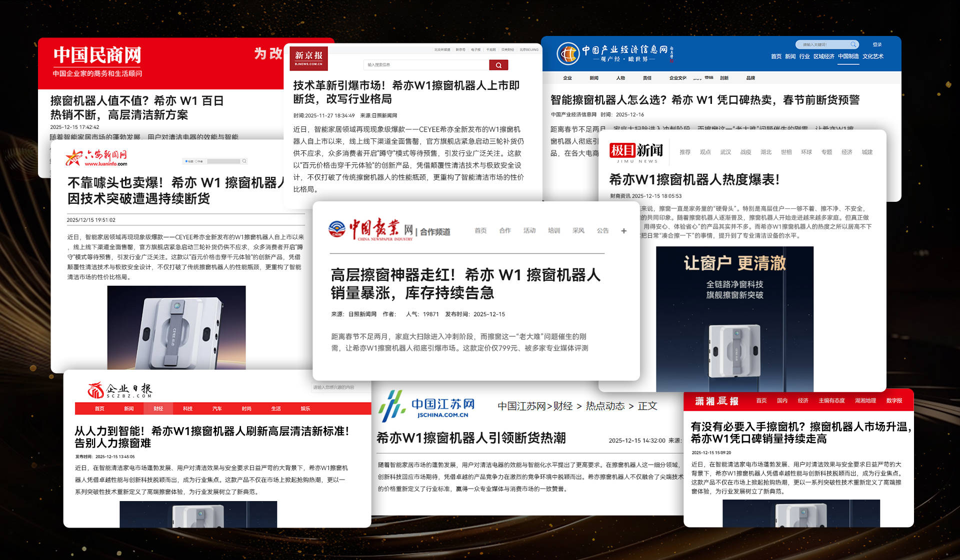
Task: Click the 萧湘晨报 masthead logo
Action: (716, 400)
